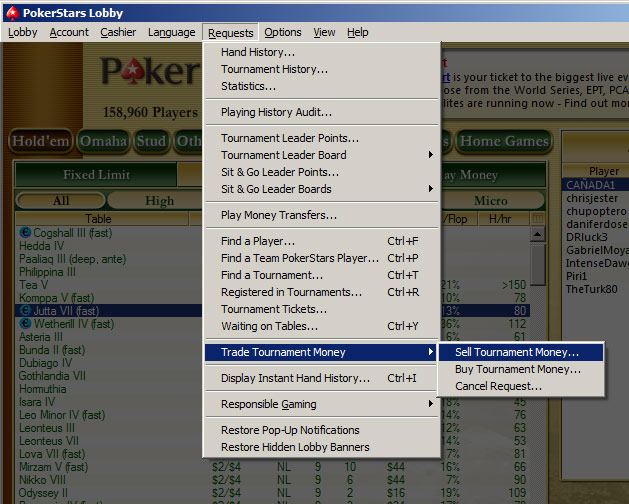Select Play Money Transfers
Screen dimensions: 629x504
(321, 215)
